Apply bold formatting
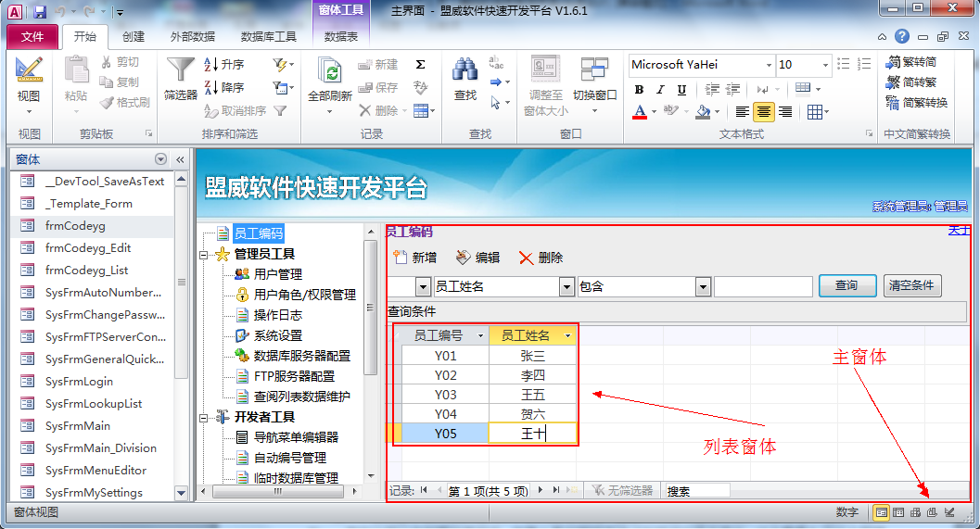 639,89
